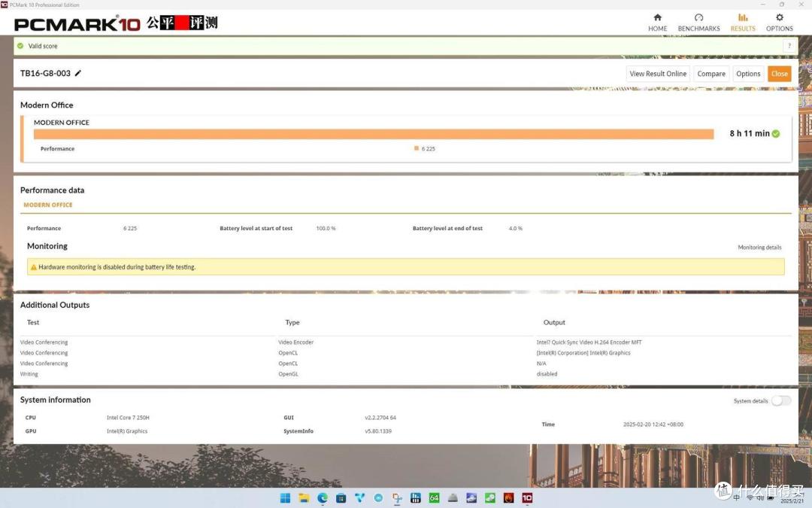Open the Snipping Tool taskbar icon

(x=397, y=498)
